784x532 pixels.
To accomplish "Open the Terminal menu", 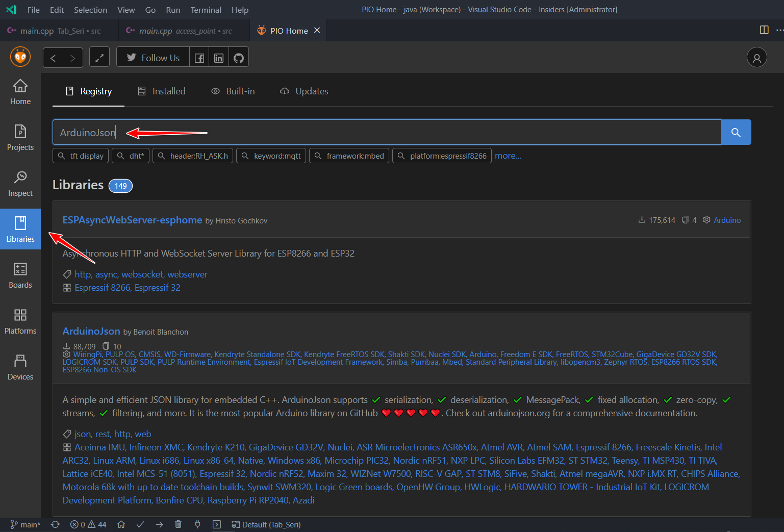I will 206,10.
